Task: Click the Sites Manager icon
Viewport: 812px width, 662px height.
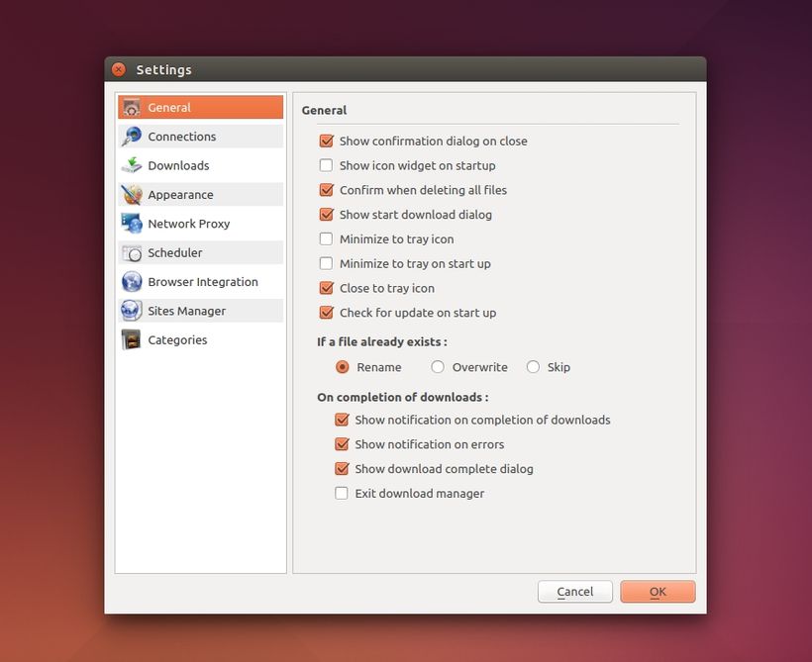Action: [132, 311]
